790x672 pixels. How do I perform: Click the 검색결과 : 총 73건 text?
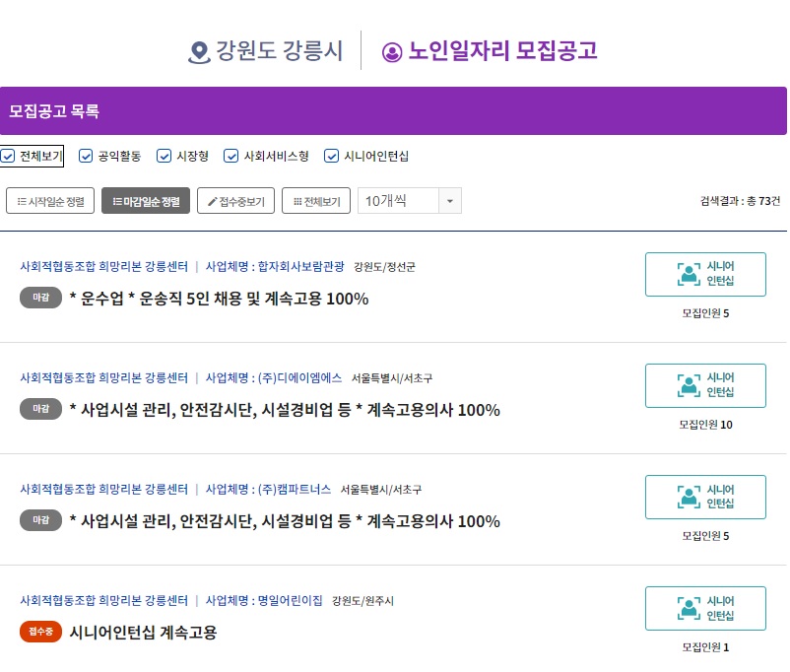pos(740,201)
